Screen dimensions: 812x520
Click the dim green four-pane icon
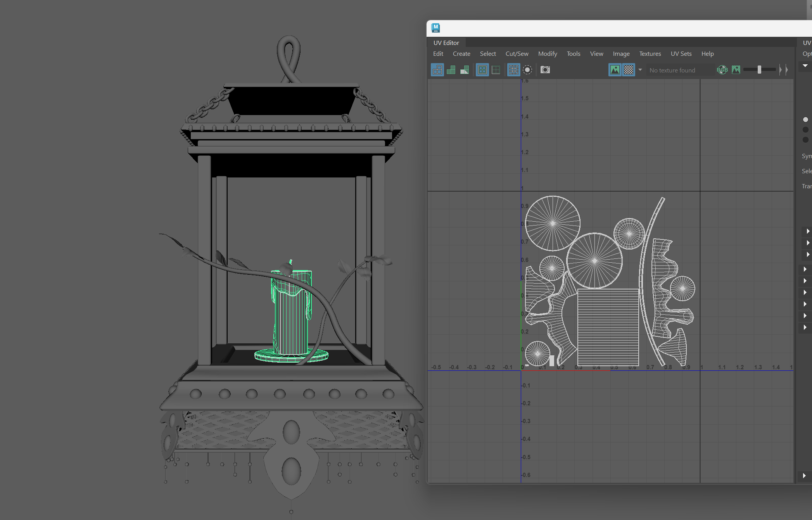click(496, 70)
